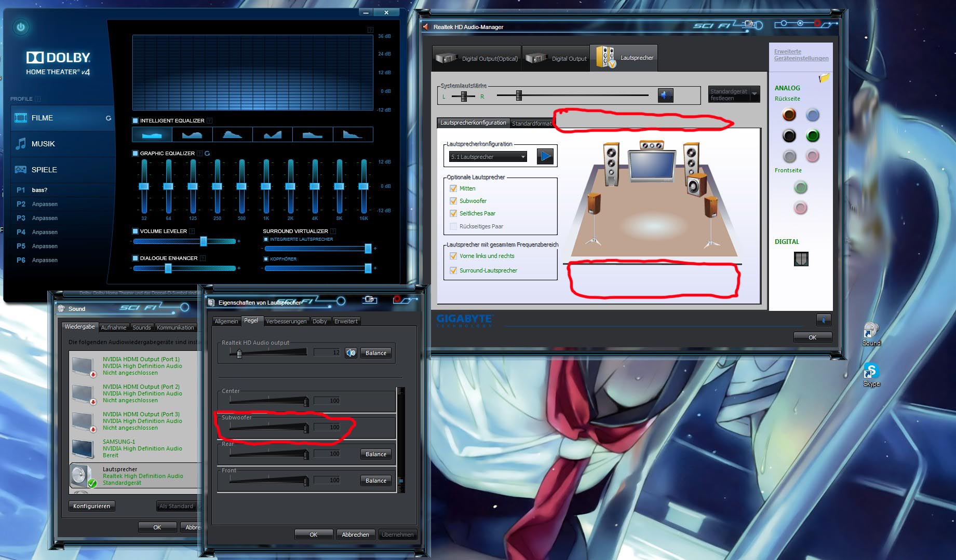Click OK in Realtek HD Audio-Manager
This screenshot has height=560, width=956.
pyautogui.click(x=812, y=337)
